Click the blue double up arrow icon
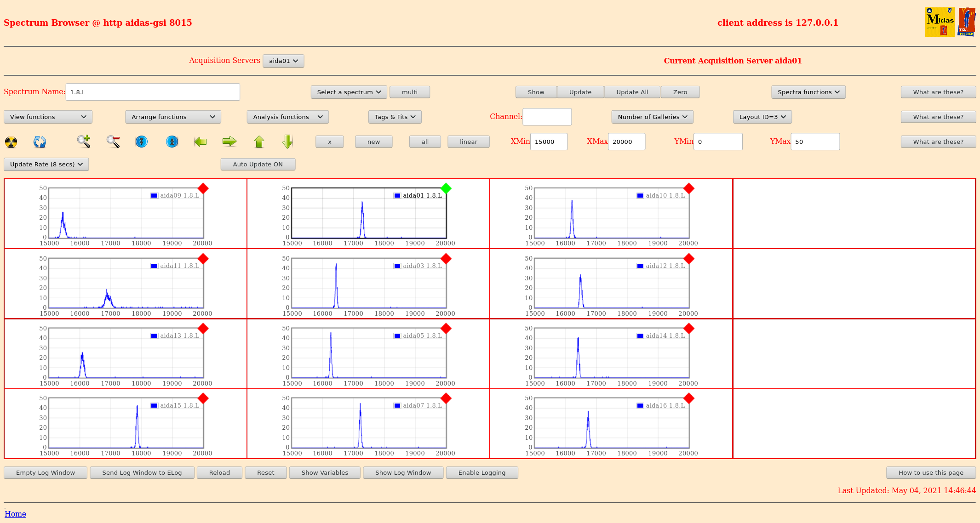Screen dimensions: 980x523 (172, 142)
